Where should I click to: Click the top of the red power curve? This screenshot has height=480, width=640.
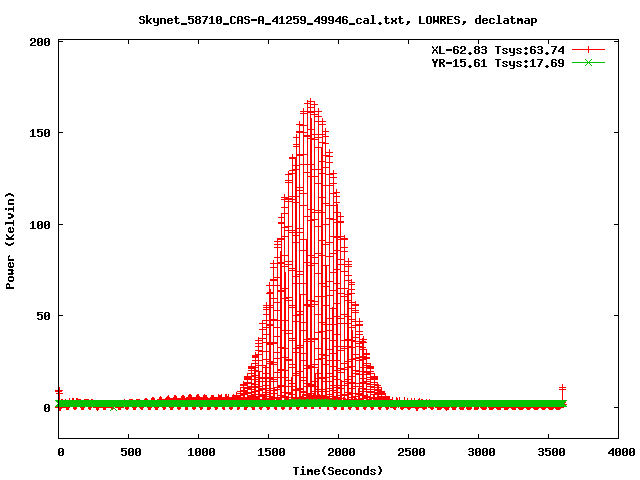(x=311, y=101)
